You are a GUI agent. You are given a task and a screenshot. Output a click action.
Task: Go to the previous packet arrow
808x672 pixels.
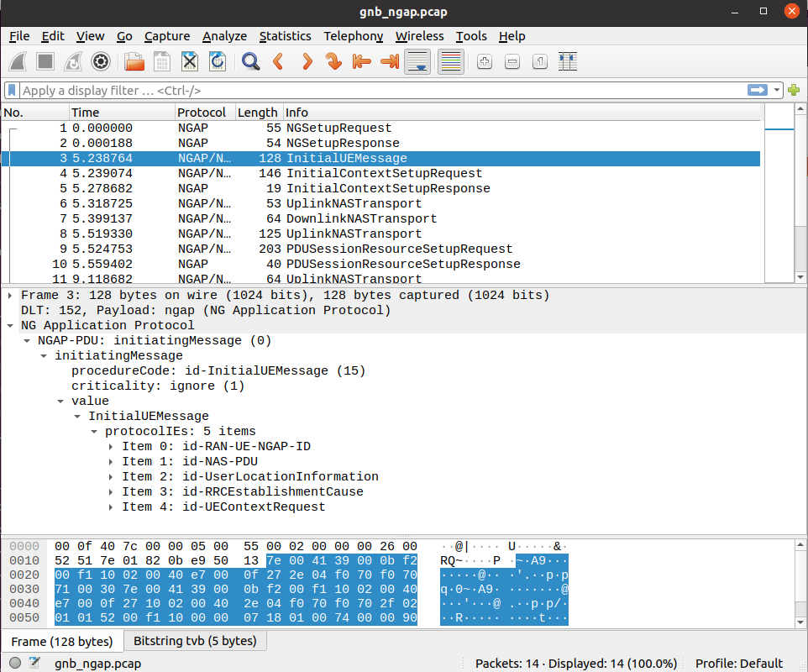(x=278, y=61)
